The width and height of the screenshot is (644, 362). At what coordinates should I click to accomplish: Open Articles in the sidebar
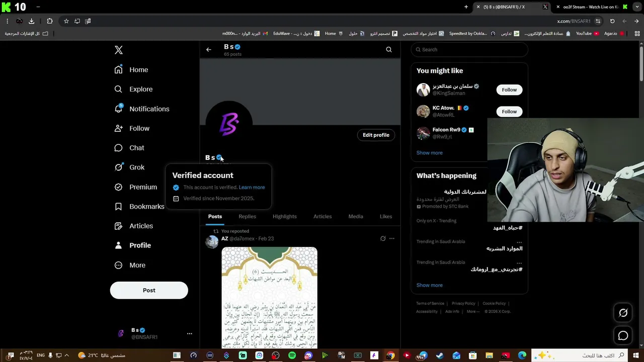[134, 226]
